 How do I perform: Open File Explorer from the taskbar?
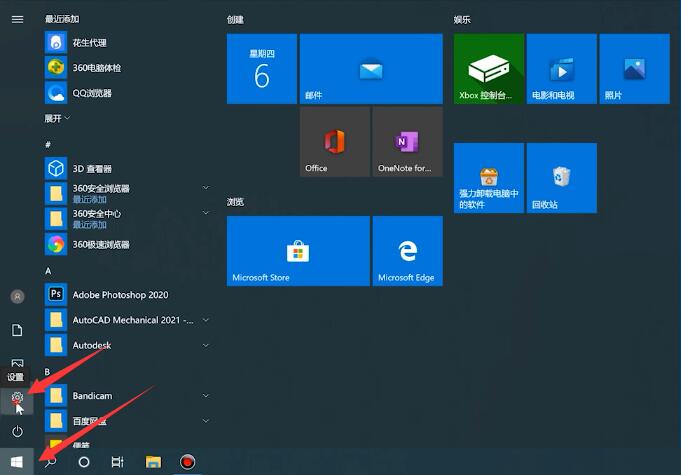[x=153, y=462]
